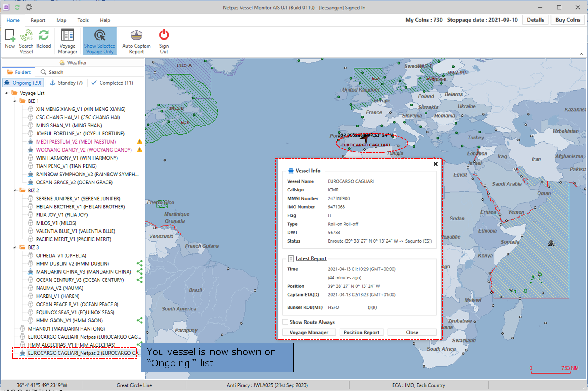Click share icon beside OCEAN CENTURY_V3
This screenshot has width=588, height=391.
pyautogui.click(x=140, y=280)
